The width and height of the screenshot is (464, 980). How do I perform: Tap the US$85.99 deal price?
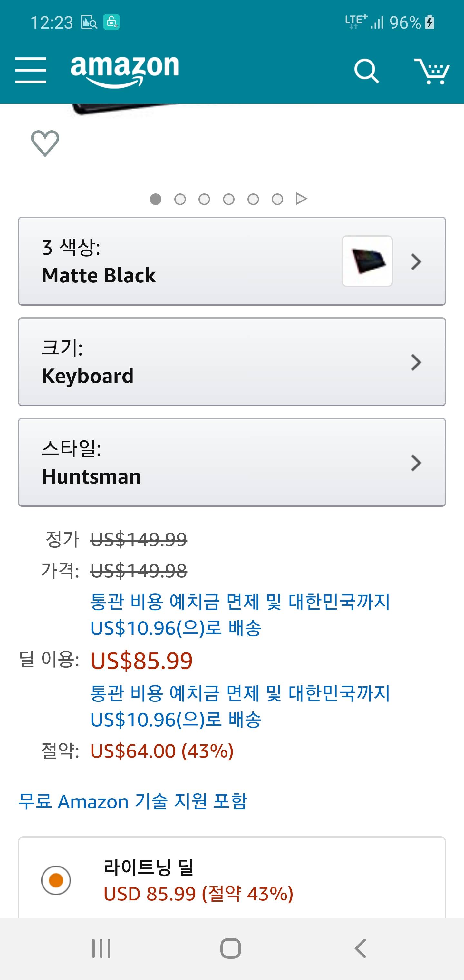[x=141, y=661]
